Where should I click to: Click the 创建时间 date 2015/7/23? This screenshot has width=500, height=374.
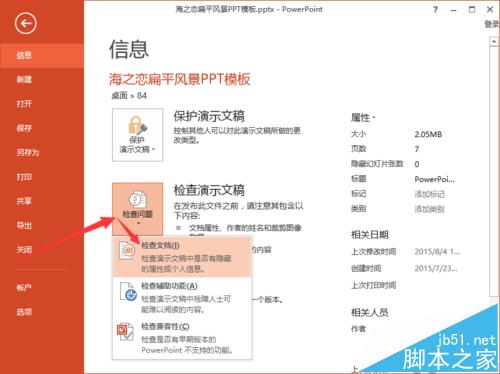(436, 268)
